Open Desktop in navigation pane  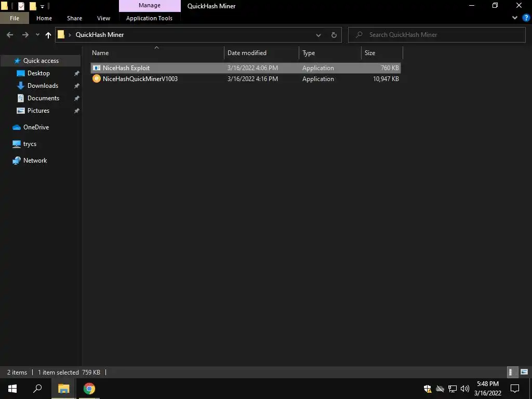pyautogui.click(x=38, y=73)
